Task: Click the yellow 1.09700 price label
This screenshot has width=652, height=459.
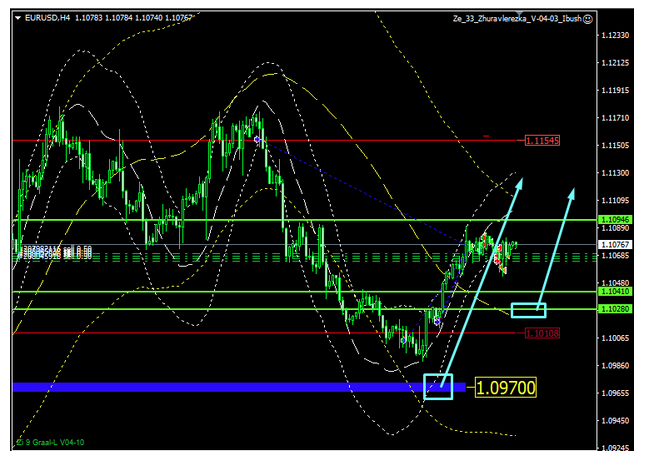Action: (x=506, y=386)
